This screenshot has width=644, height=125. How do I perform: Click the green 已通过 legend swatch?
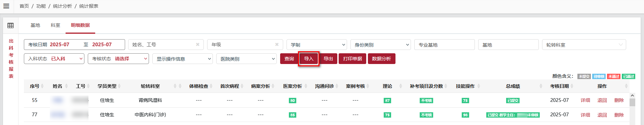point(629,76)
